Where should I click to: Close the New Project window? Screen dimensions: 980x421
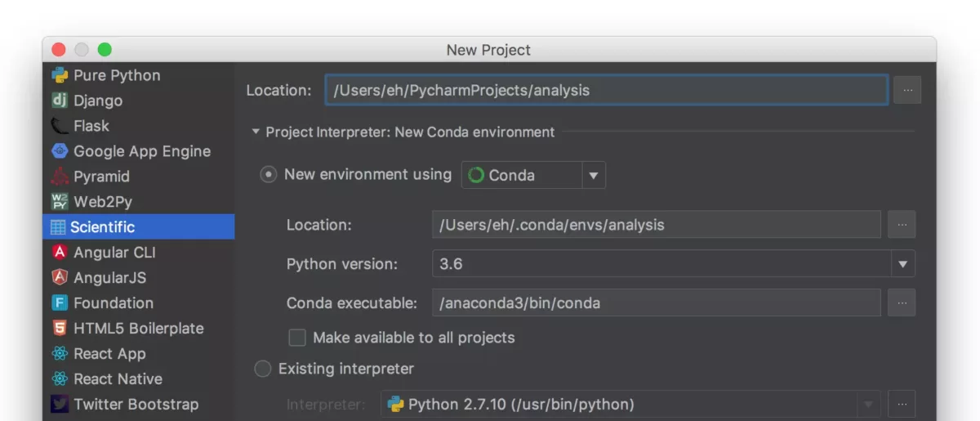(58, 50)
